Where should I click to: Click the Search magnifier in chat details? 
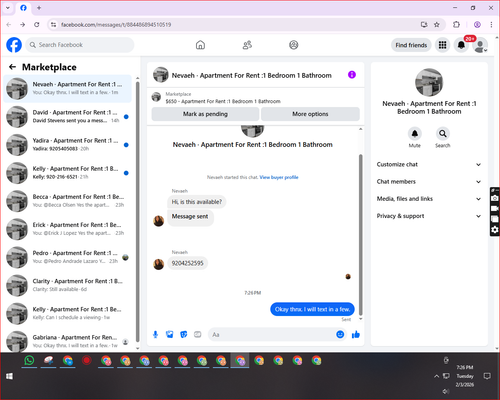click(x=443, y=134)
